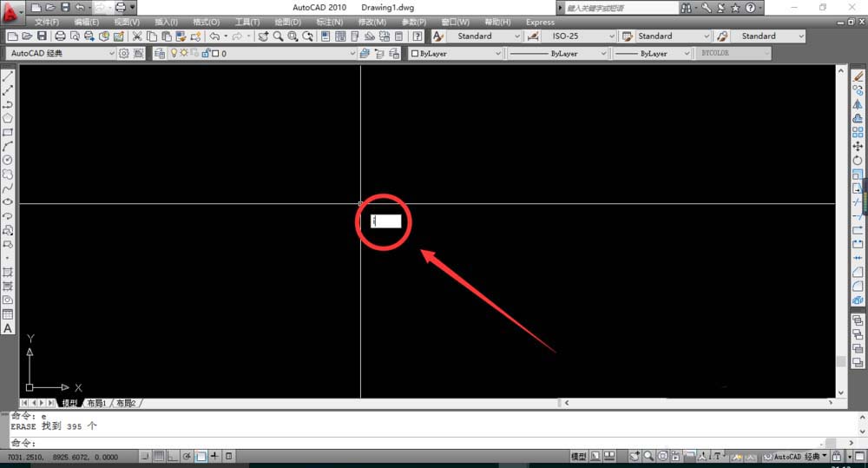Screen dimensions: 868x468
Task: Select the Line draw tool
Action: pyautogui.click(x=8, y=76)
